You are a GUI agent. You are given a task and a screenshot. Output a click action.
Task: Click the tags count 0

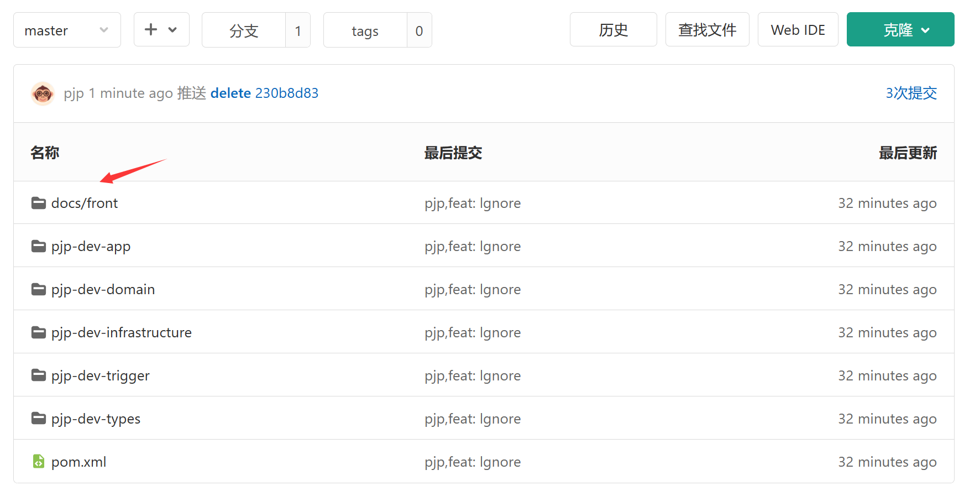click(420, 30)
